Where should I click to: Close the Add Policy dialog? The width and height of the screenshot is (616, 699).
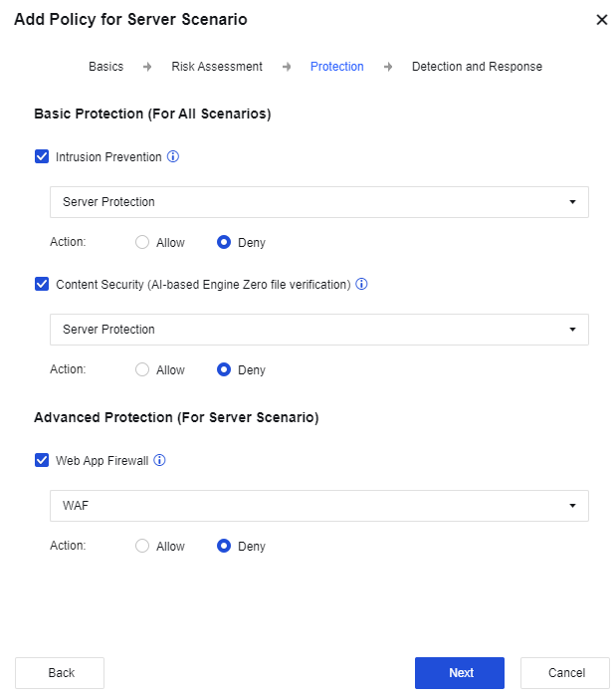tap(601, 20)
